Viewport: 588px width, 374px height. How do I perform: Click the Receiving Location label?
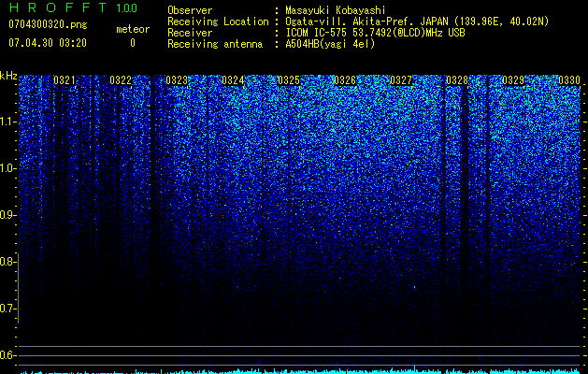click(218, 22)
